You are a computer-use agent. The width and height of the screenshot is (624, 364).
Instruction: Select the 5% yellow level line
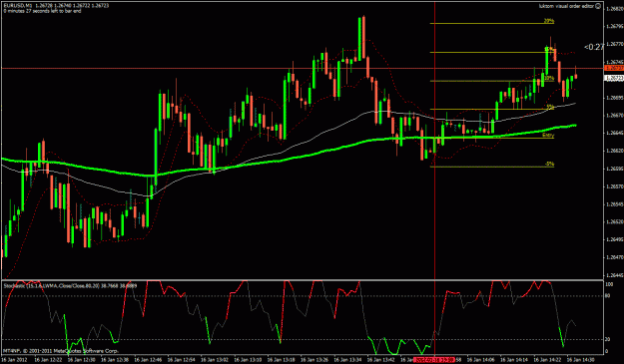tap(492, 110)
